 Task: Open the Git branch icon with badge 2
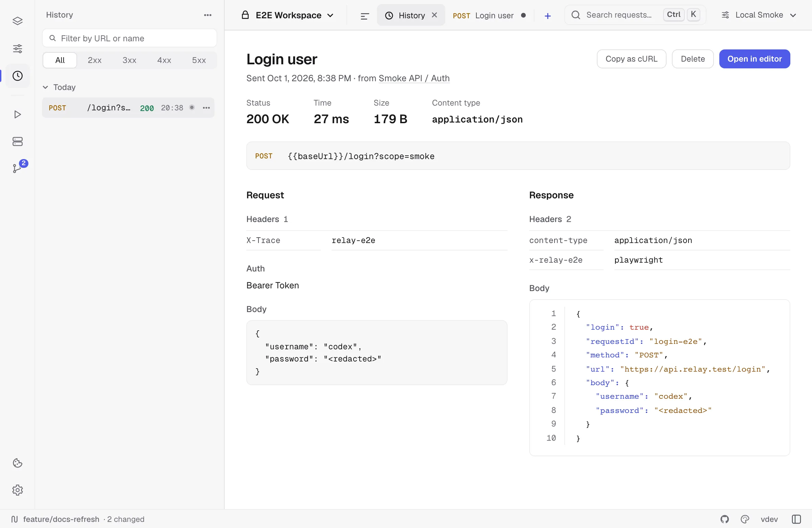click(x=17, y=168)
